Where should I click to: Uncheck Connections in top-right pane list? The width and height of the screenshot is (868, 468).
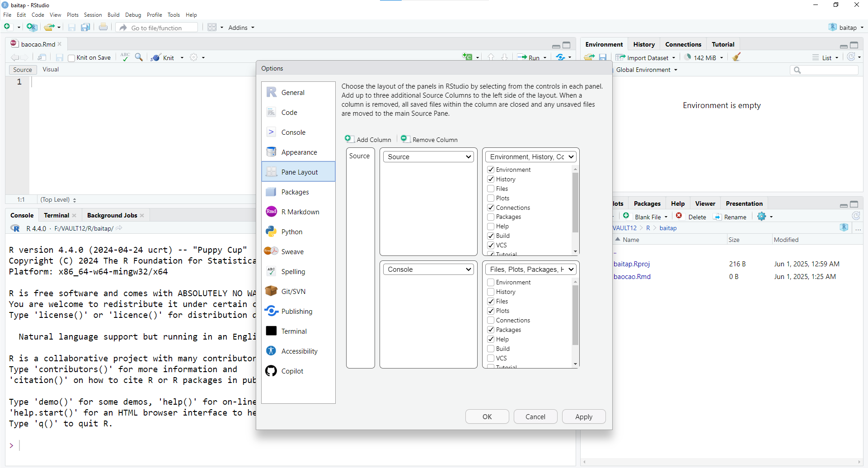491,208
